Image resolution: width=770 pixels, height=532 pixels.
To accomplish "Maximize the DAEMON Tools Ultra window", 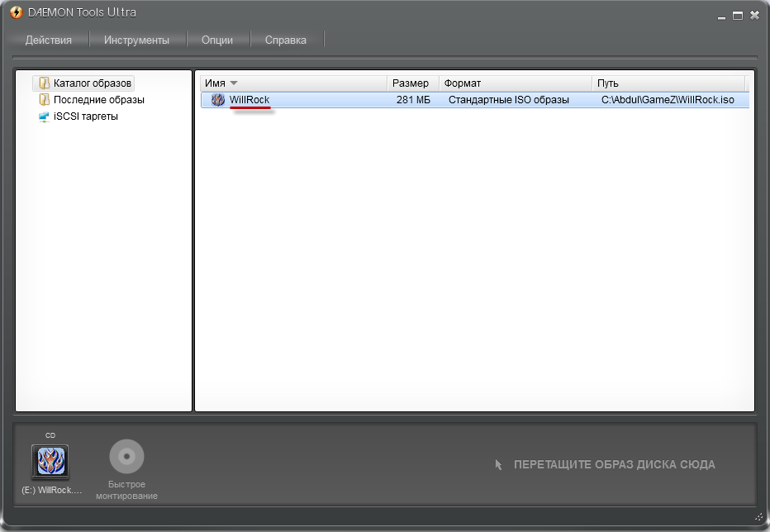I will point(738,16).
